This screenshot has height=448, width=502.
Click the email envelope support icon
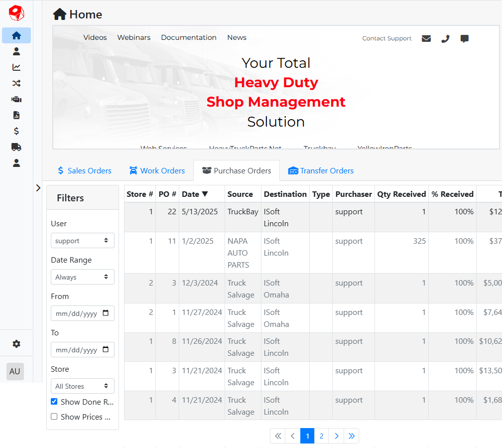(426, 38)
